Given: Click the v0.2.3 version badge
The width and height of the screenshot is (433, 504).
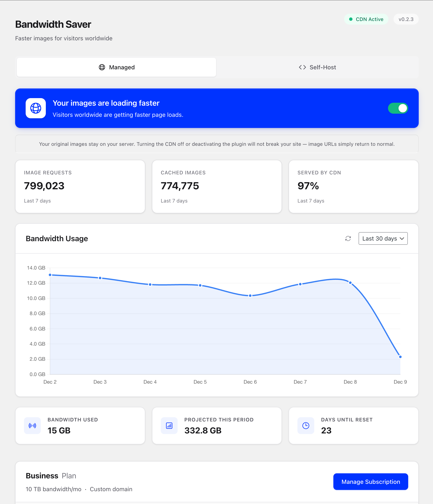Looking at the screenshot, I should click(406, 19).
